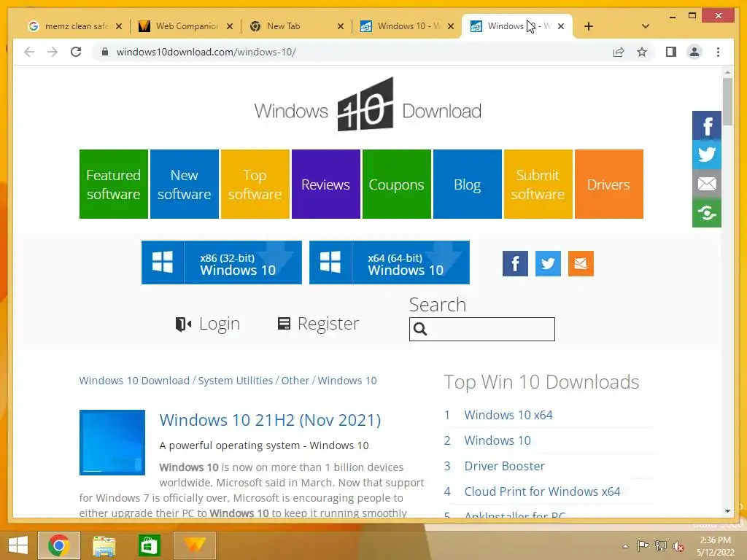The width and height of the screenshot is (747, 560).
Task: Click the inline Facebook icon near search
Action: (x=515, y=263)
